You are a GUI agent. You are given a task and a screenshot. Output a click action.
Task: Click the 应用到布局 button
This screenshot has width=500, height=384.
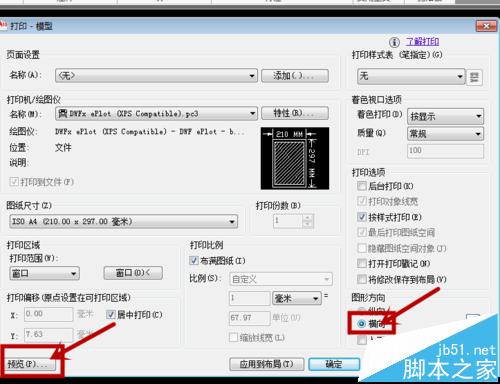(x=267, y=364)
